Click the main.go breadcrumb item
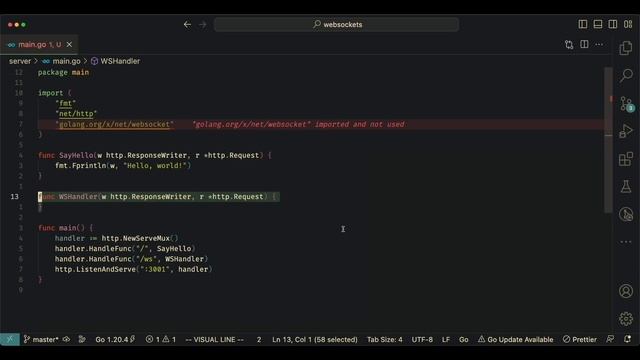Screen dimensions: 640x360 tap(66, 61)
